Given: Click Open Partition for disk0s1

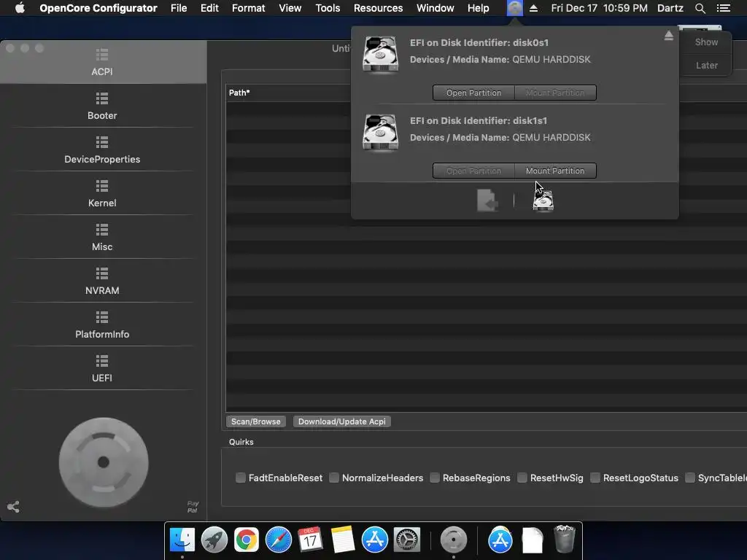Looking at the screenshot, I should (x=473, y=93).
